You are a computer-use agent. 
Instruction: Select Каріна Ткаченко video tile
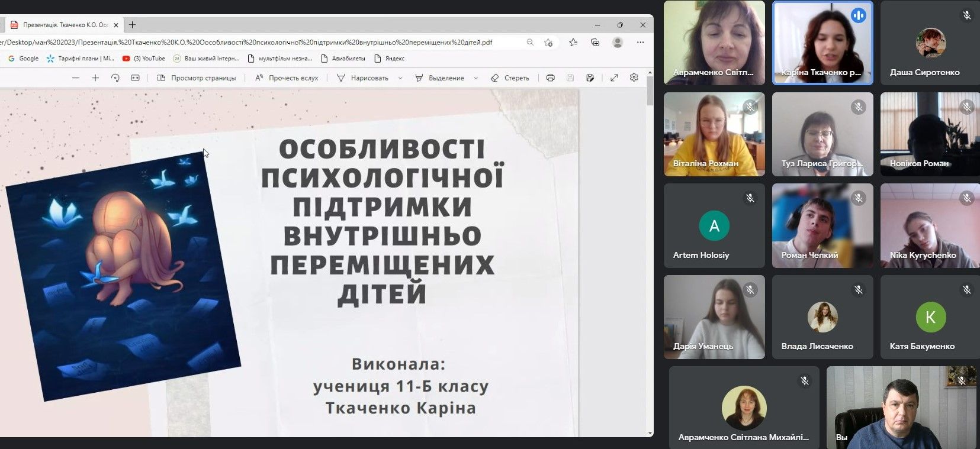click(x=822, y=43)
